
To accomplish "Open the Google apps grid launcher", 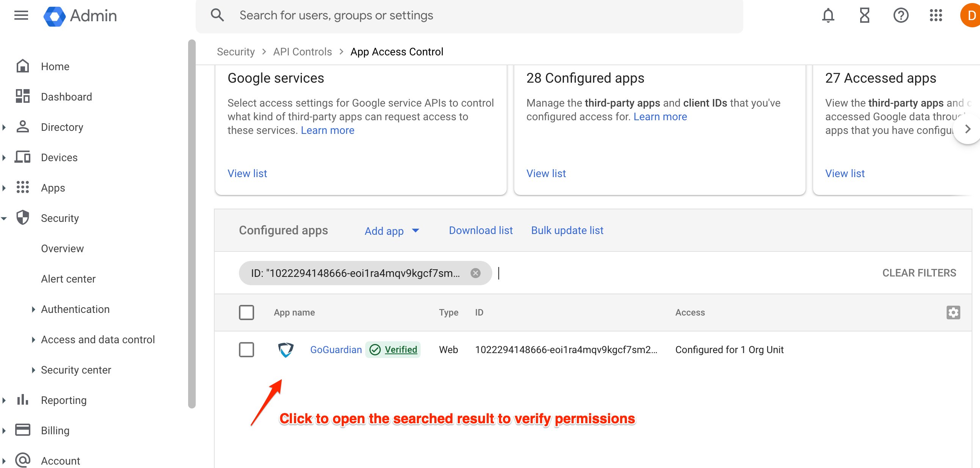I will pyautogui.click(x=936, y=16).
